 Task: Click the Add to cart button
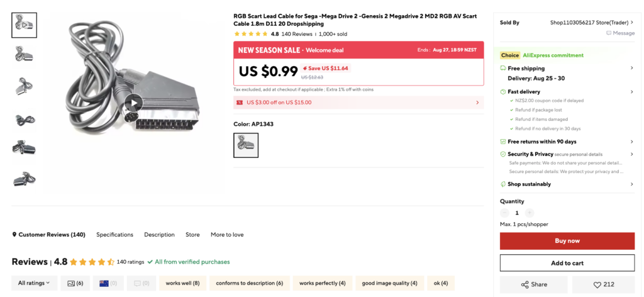[567, 263]
